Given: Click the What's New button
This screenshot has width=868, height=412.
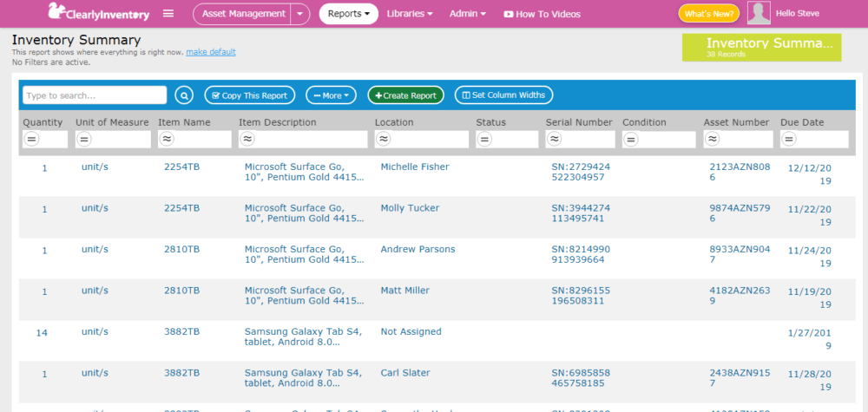Looking at the screenshot, I should click(x=708, y=14).
